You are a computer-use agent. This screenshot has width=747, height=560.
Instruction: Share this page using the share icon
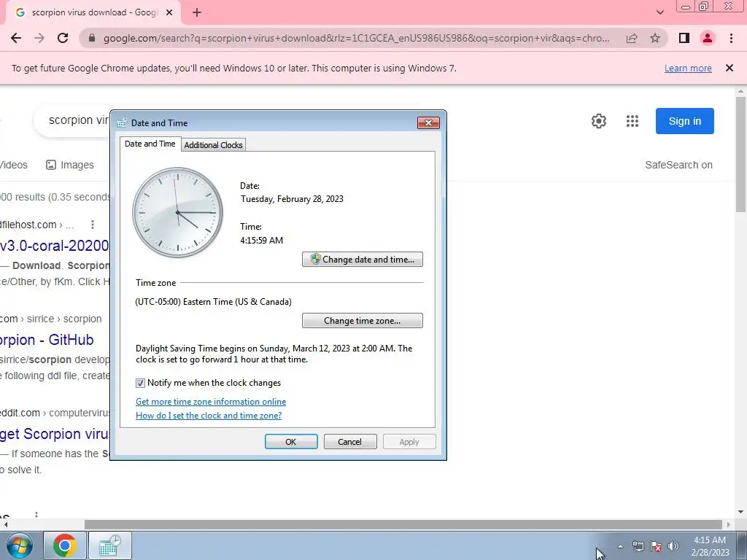tap(632, 38)
